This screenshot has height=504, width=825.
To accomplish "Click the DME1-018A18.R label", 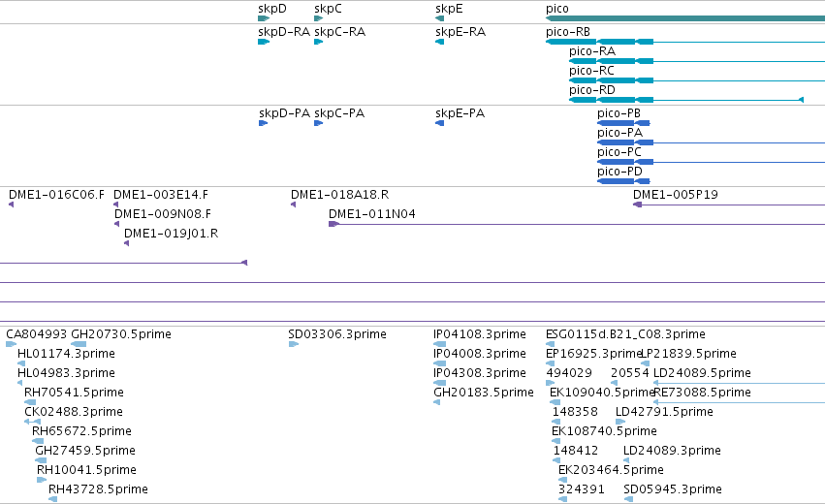I will pos(340,195).
